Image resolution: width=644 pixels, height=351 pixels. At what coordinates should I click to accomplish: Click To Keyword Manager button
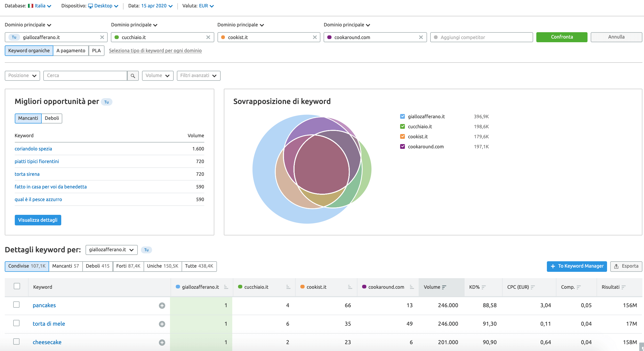pyautogui.click(x=577, y=266)
